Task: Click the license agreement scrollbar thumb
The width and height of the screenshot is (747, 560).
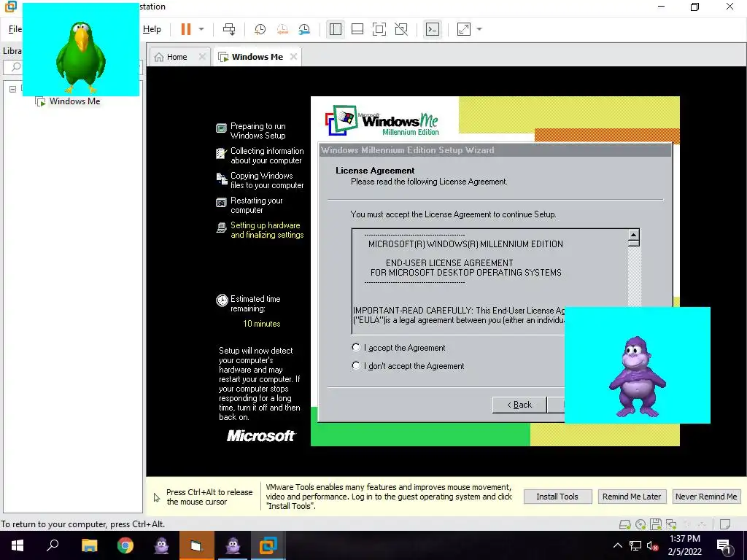Action: pyautogui.click(x=634, y=243)
